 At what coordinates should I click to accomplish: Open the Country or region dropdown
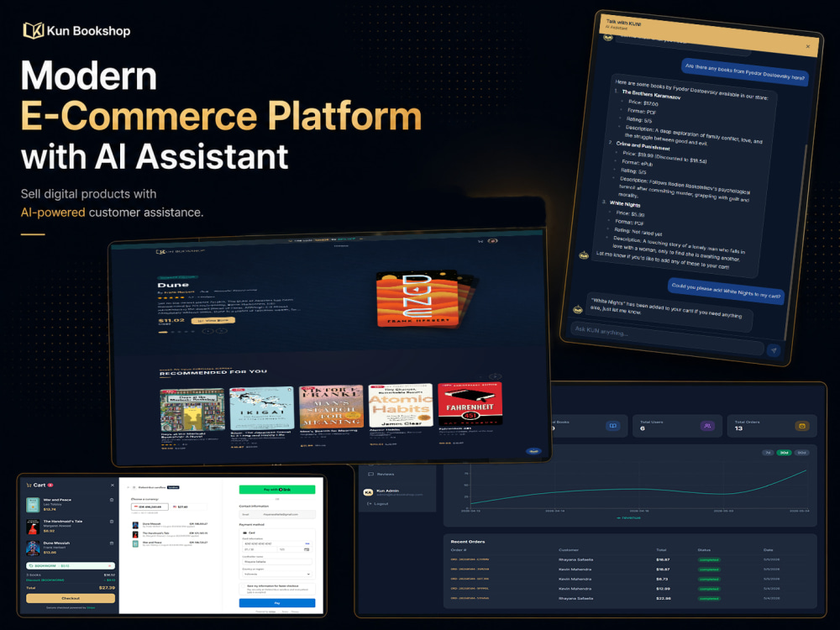coord(277,574)
